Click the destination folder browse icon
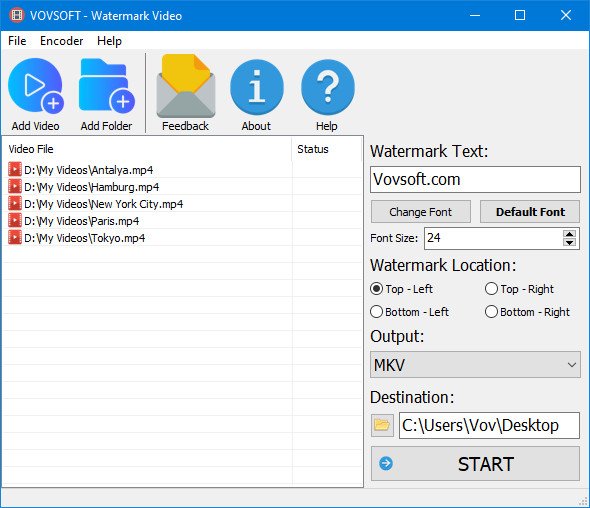 pos(382,425)
